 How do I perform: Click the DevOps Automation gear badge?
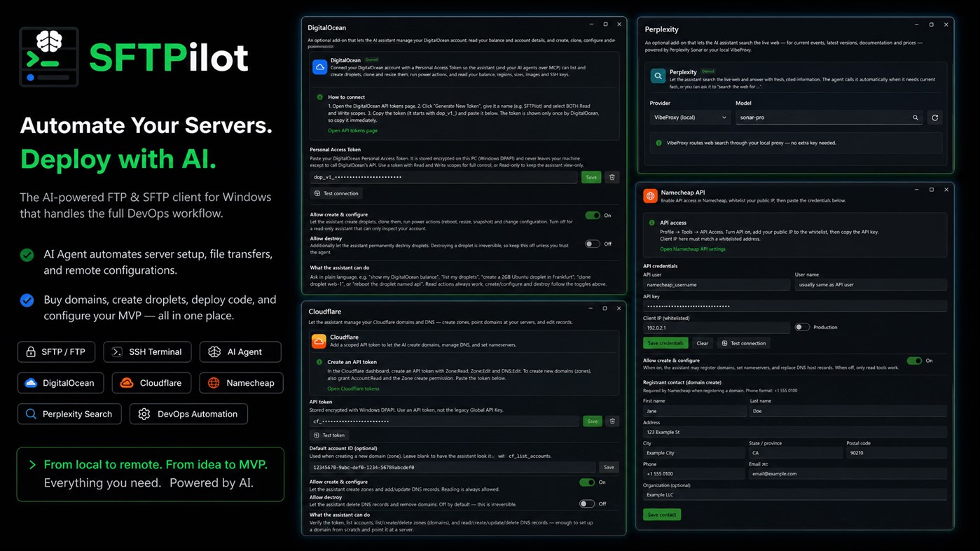(x=188, y=414)
